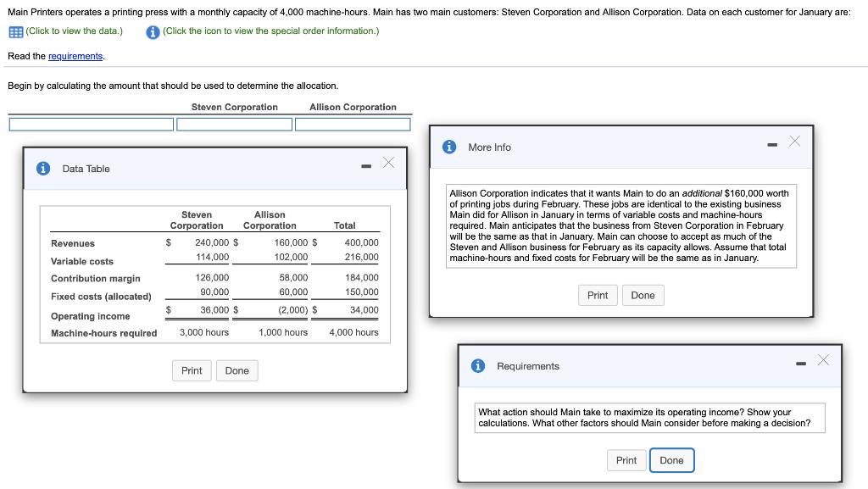This screenshot has width=868, height=489.
Task: Click the Allison Corporation header above inputs
Action: (353, 107)
